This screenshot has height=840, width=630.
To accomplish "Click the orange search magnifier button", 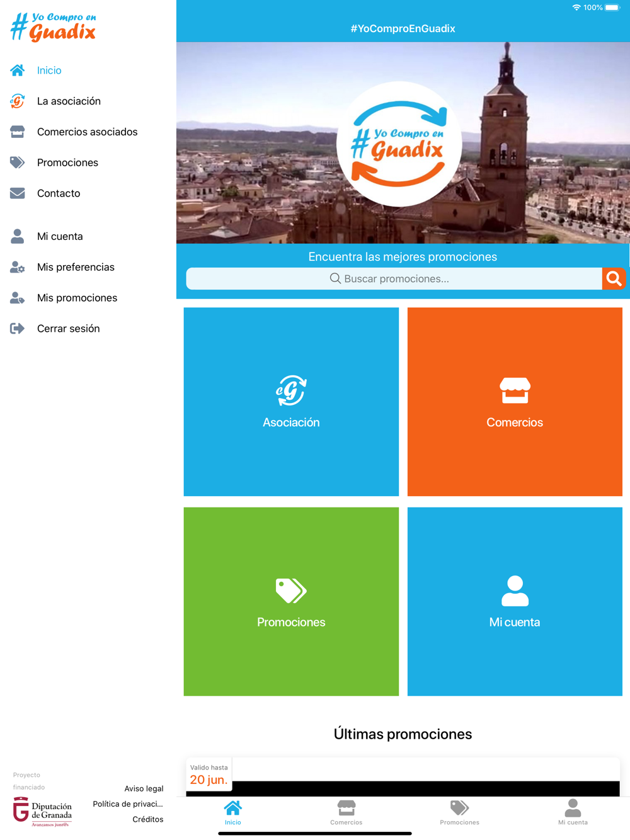I will 614,278.
